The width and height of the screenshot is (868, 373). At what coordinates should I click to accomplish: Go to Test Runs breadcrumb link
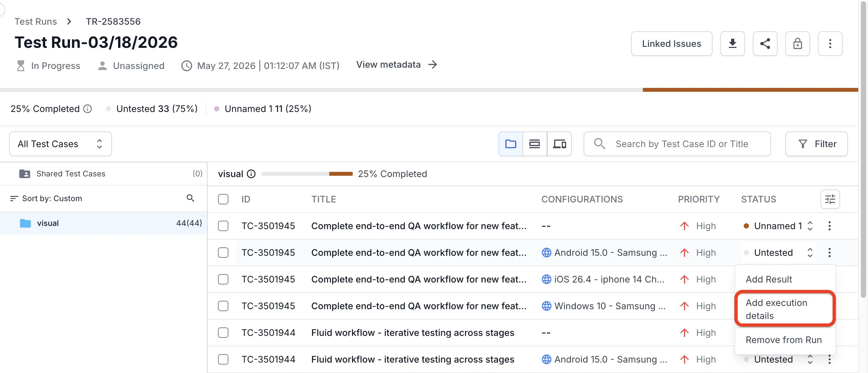tap(36, 21)
